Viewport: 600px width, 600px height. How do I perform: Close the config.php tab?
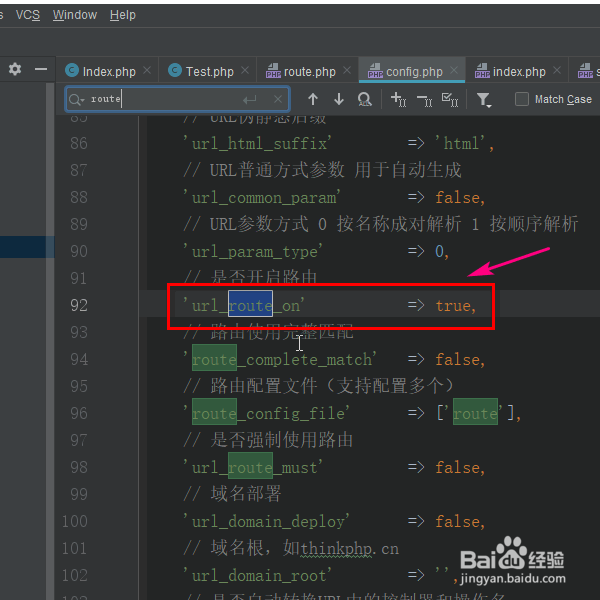click(x=454, y=70)
